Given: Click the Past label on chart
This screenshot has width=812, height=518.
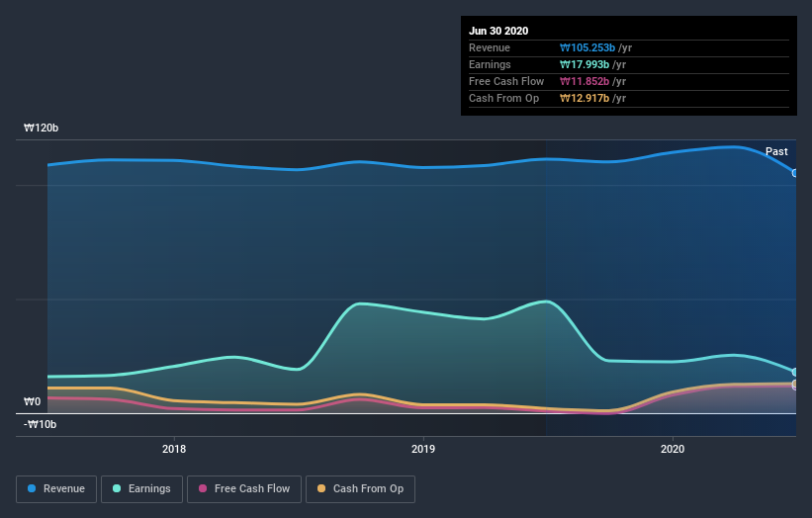Looking at the screenshot, I should click(x=776, y=151).
